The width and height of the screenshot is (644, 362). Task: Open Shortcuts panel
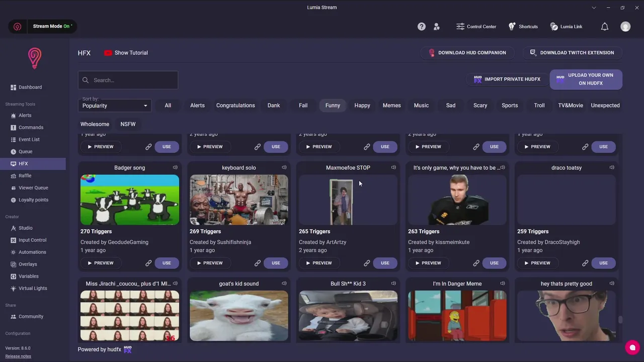coord(523,27)
